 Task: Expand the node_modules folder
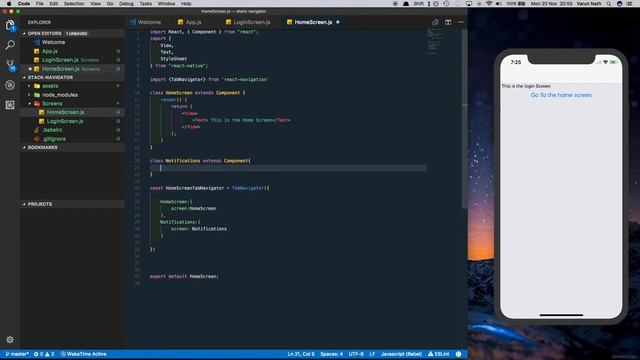tap(60, 95)
